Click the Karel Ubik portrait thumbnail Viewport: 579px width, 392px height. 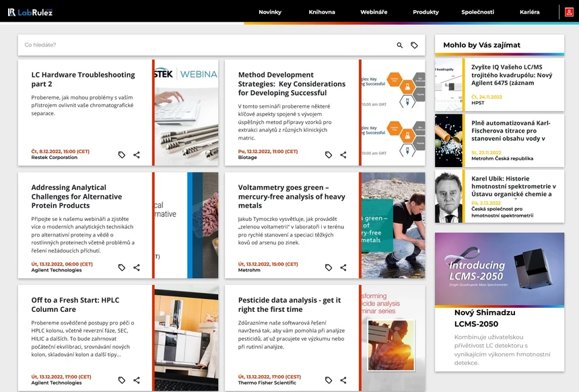448,196
